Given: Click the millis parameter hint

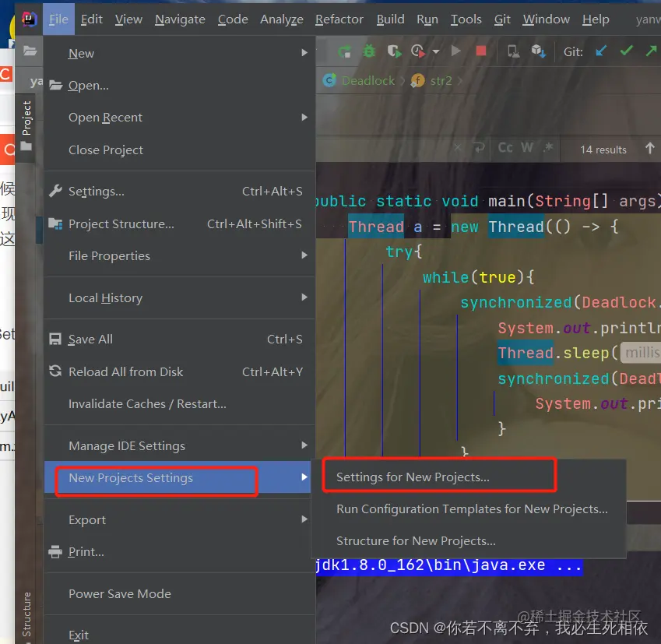Looking at the screenshot, I should pos(641,353).
